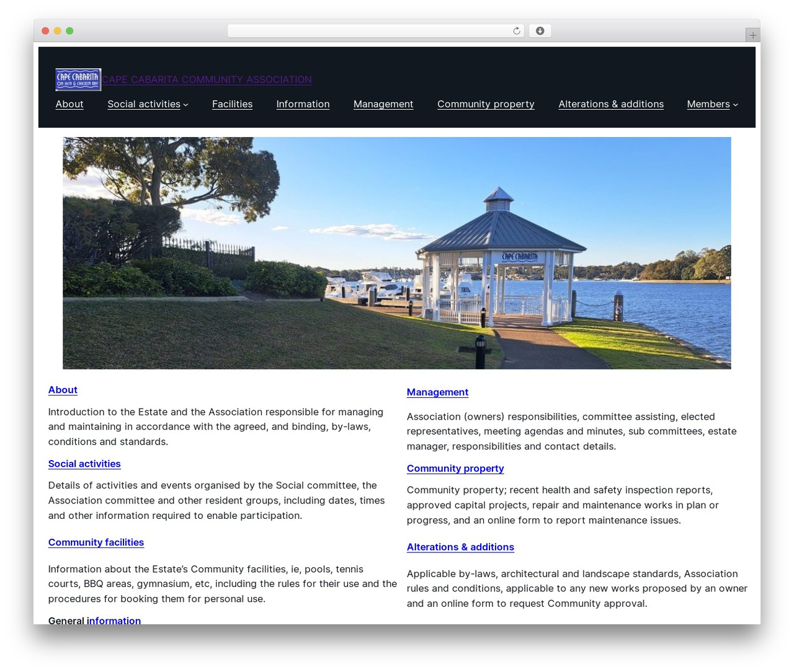Click the text 'Community property; recent health and safety'
Screen dimensions: 794x672
pos(563,505)
